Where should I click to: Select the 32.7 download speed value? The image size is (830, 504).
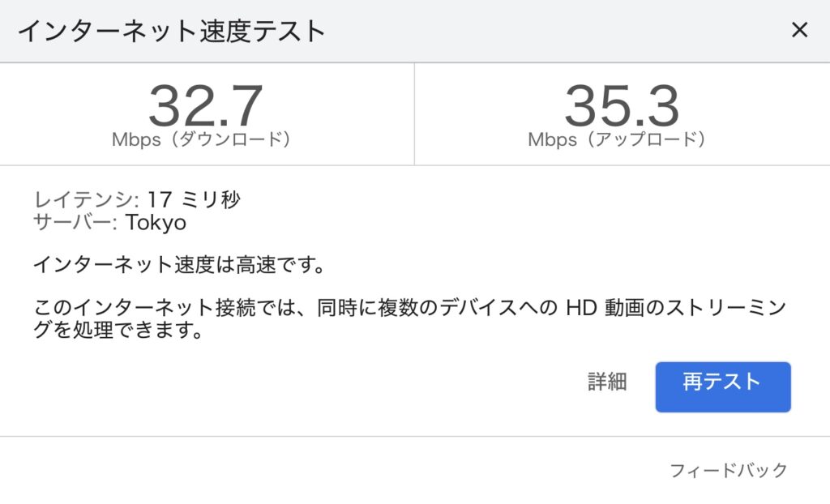205,105
